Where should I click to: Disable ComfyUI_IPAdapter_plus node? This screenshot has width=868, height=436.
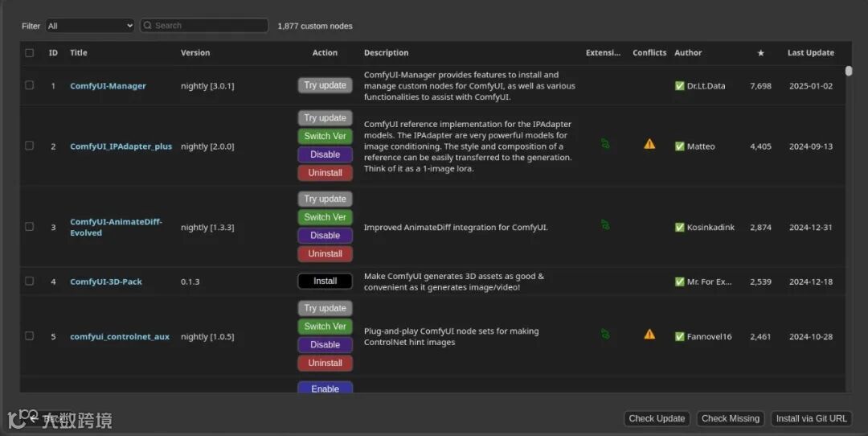325,154
